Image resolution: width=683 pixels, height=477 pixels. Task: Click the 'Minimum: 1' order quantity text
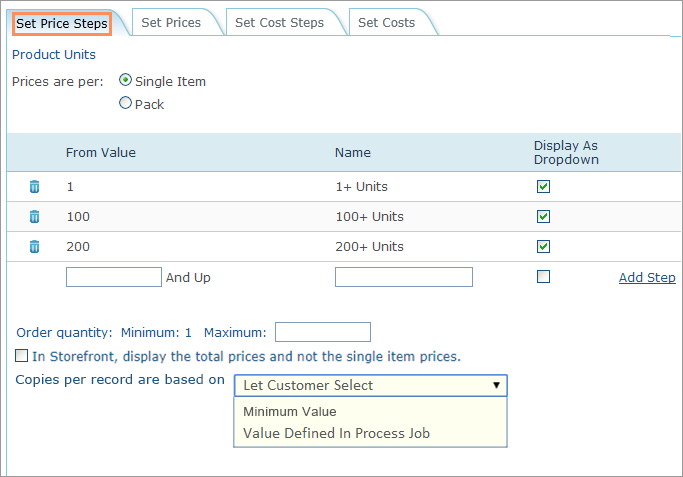[x=156, y=332]
